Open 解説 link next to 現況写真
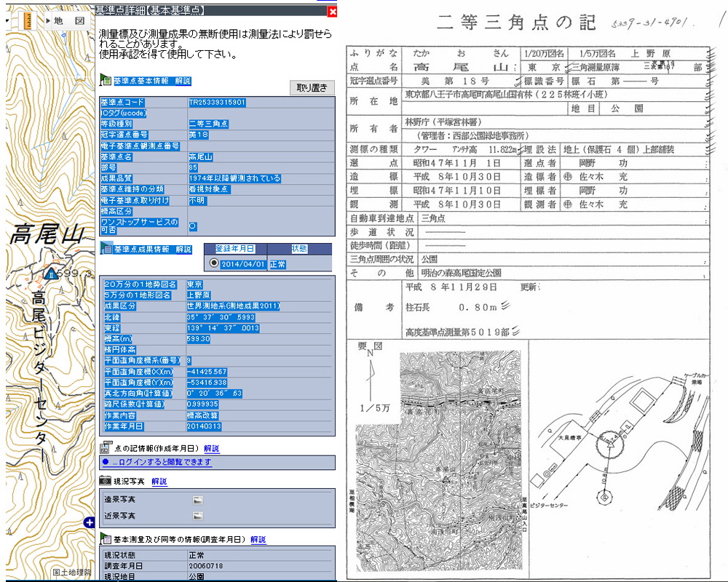The height and width of the screenshot is (582, 728). pos(159,482)
